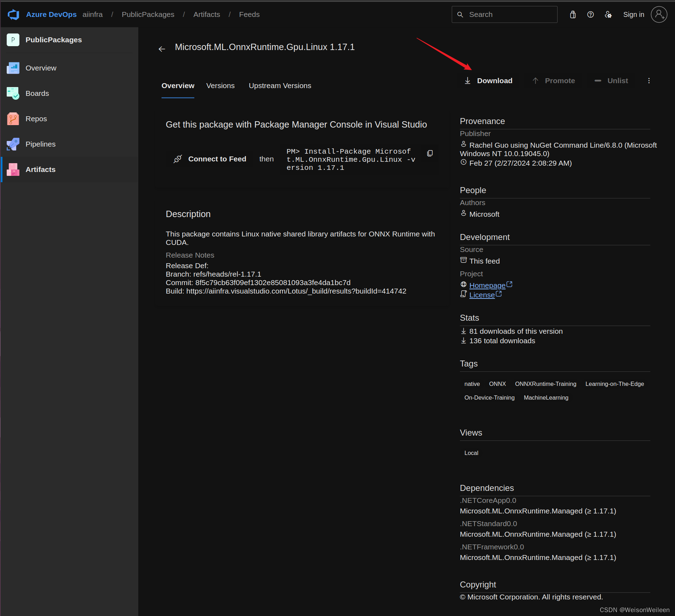Open the PublicPackages project header
675x616 pixels.
click(69, 40)
